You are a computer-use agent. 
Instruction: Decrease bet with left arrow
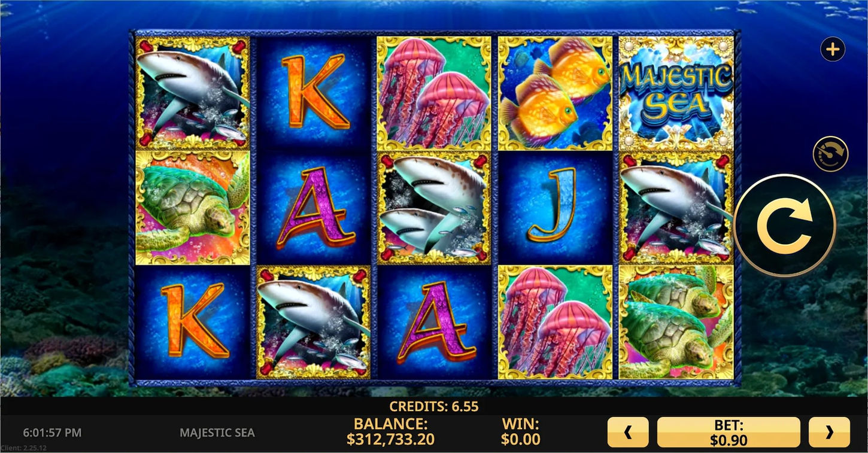628,432
